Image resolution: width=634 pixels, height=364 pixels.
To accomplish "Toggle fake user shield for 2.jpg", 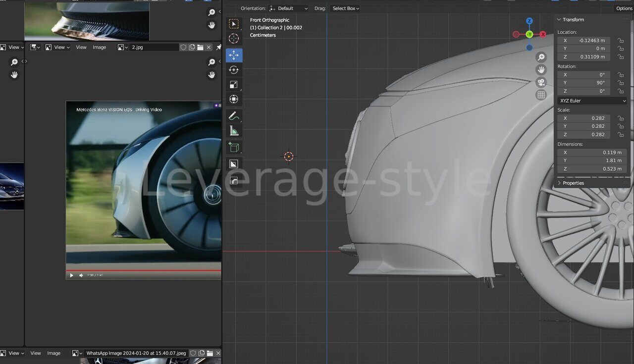I will point(183,48).
